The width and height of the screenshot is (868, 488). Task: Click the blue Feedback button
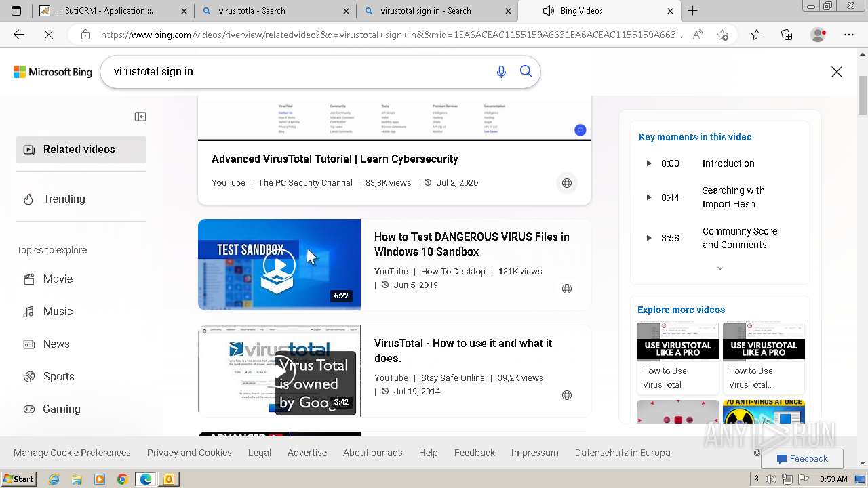coord(802,459)
